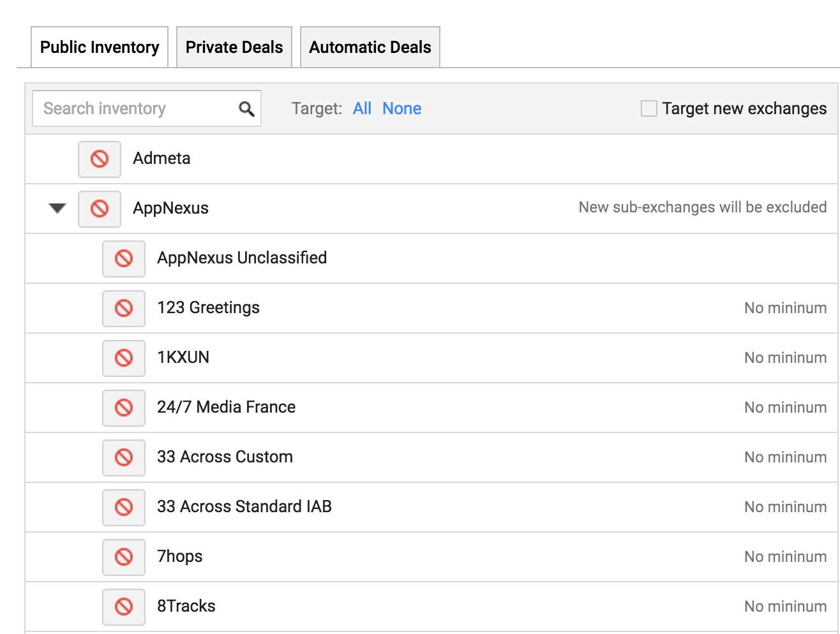
Task: Click the 24/7 Media France label
Action: pyautogui.click(x=226, y=407)
